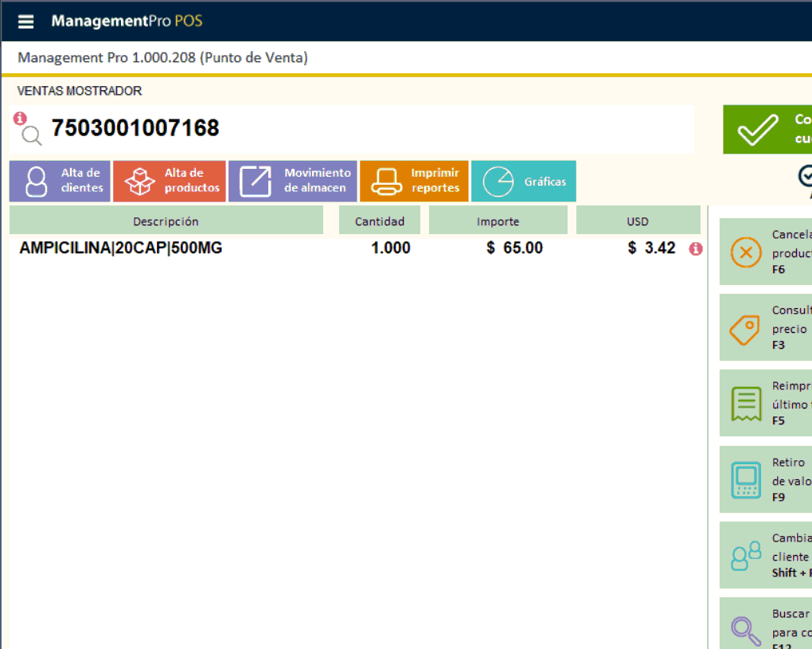Click the price tag consult icon (F3)

point(746,329)
